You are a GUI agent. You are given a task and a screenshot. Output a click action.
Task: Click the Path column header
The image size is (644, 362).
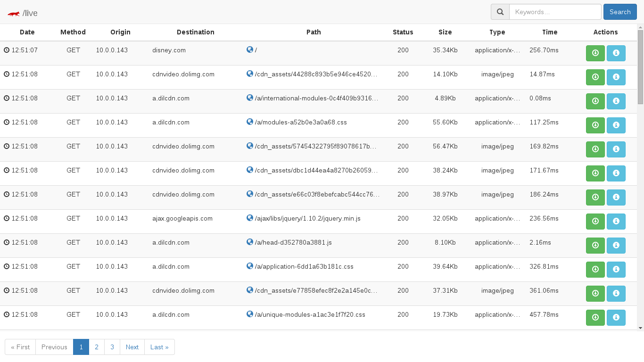(314, 32)
